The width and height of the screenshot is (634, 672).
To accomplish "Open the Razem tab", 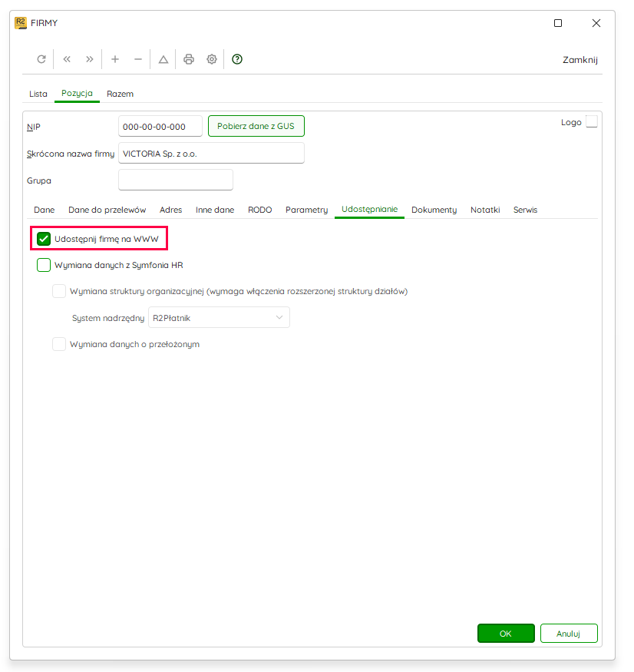I will point(120,94).
